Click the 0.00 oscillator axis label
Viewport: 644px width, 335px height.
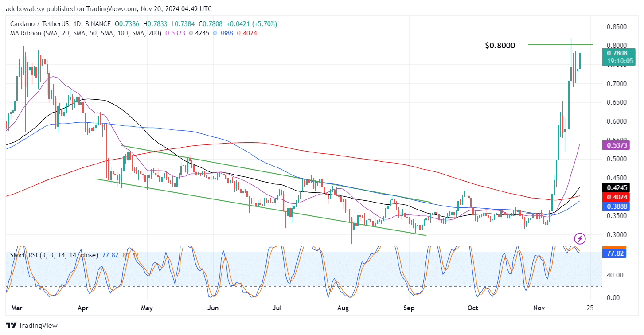tap(613, 298)
